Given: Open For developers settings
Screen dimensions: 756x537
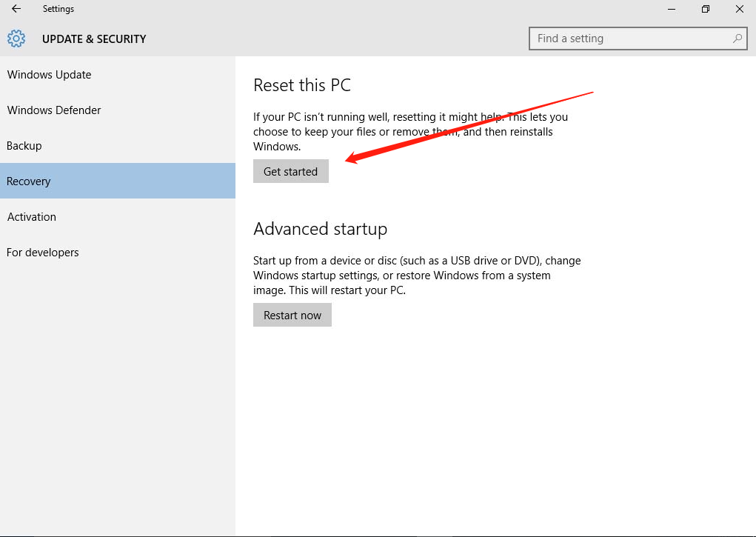Looking at the screenshot, I should pyautogui.click(x=118, y=253).
